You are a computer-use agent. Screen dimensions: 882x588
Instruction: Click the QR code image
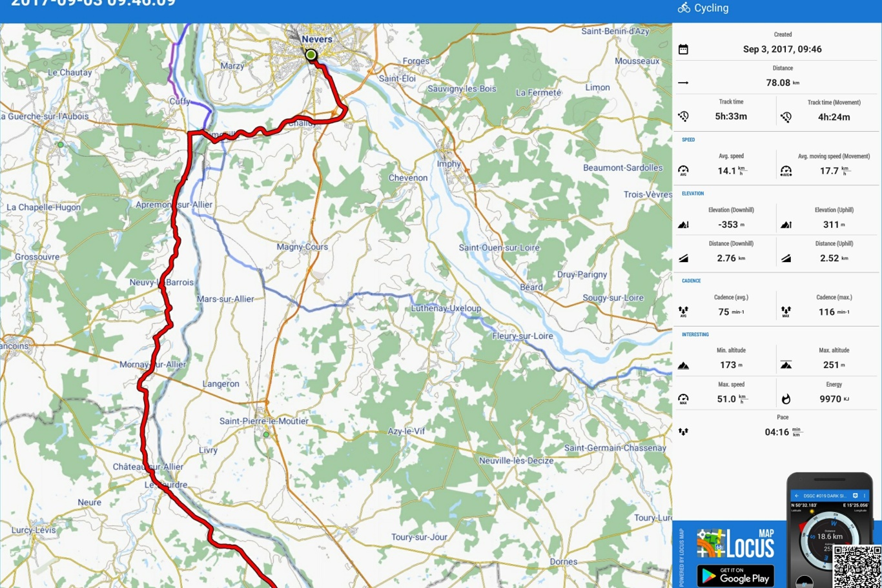click(x=857, y=566)
